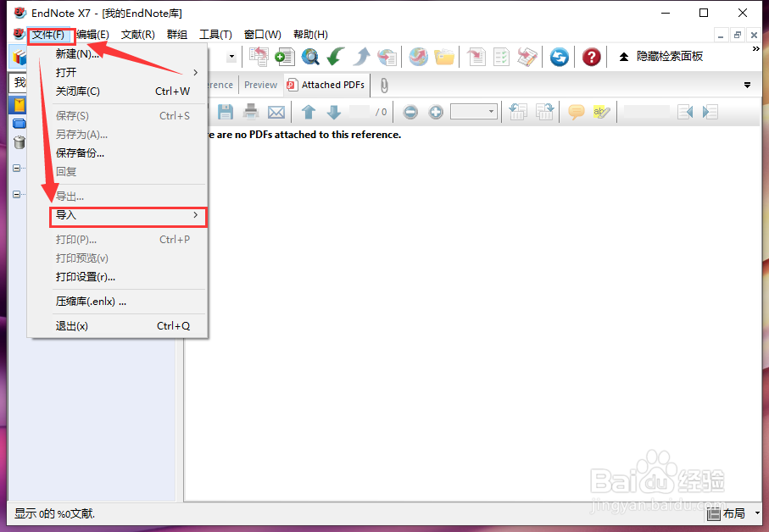Click 隐藏检索面板 to hide search panel

661,57
